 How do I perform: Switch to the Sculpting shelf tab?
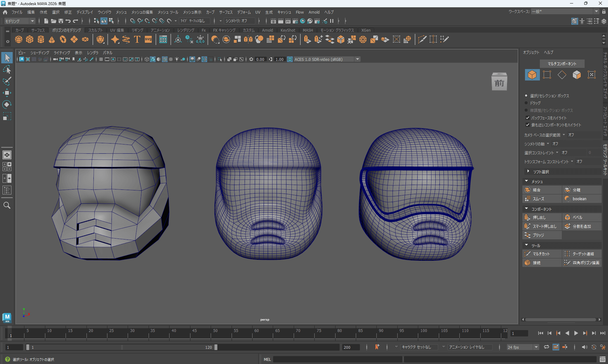95,30
